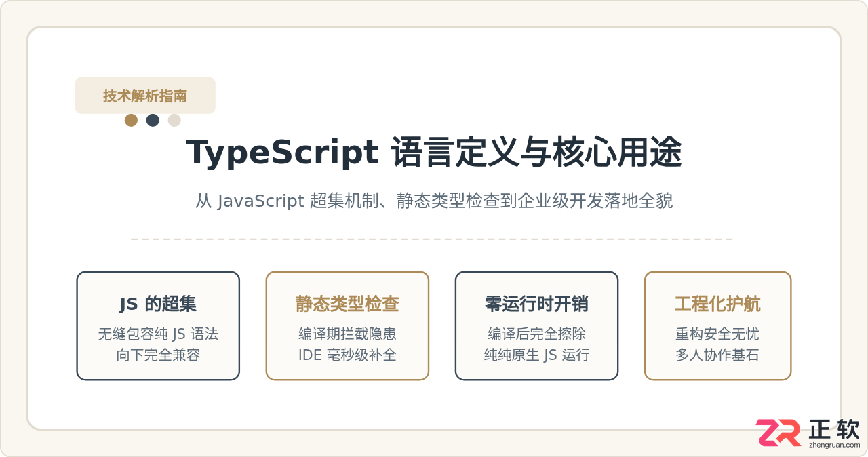Click the text 重构安全无忧
868x457 pixels.
tap(717, 334)
